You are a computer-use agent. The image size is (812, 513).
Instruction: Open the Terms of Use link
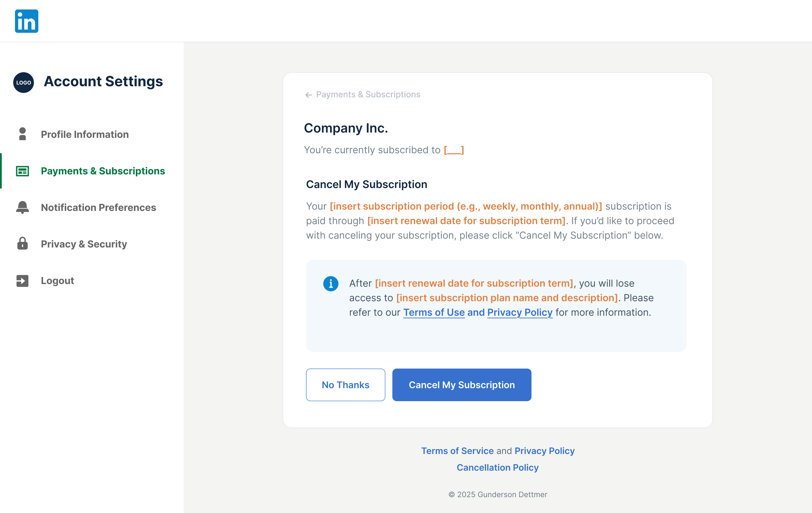coord(434,312)
